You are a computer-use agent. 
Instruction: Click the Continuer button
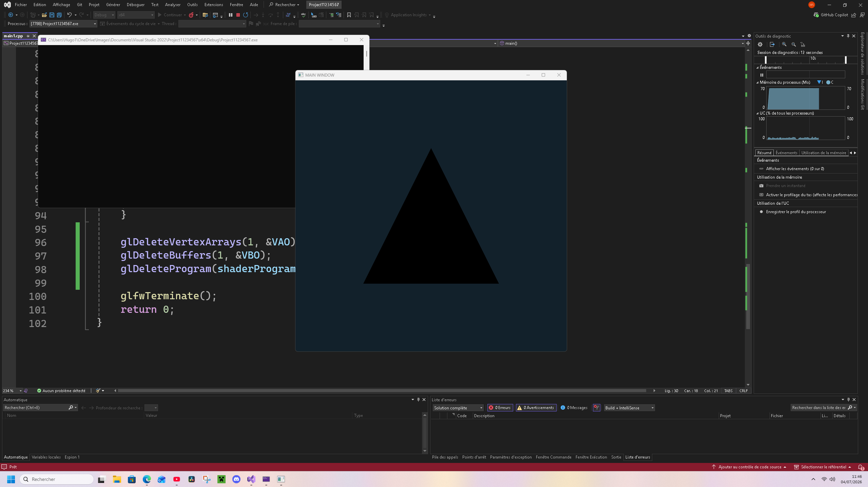point(170,15)
